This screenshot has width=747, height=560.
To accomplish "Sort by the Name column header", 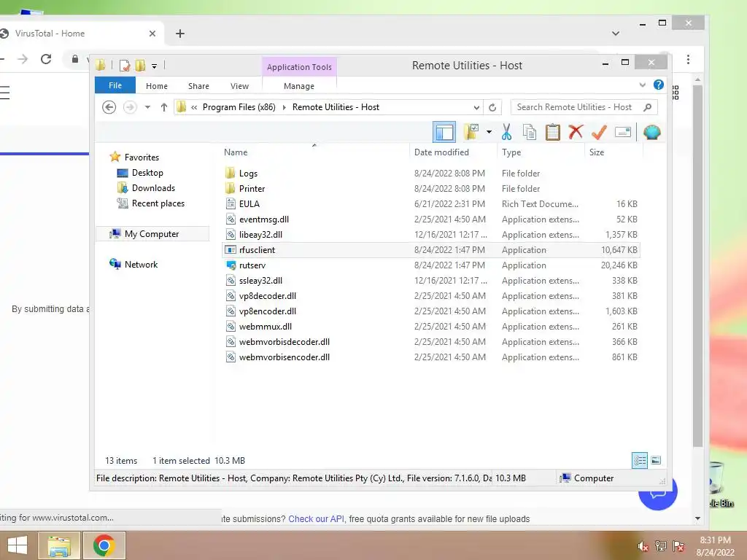I will (314, 152).
